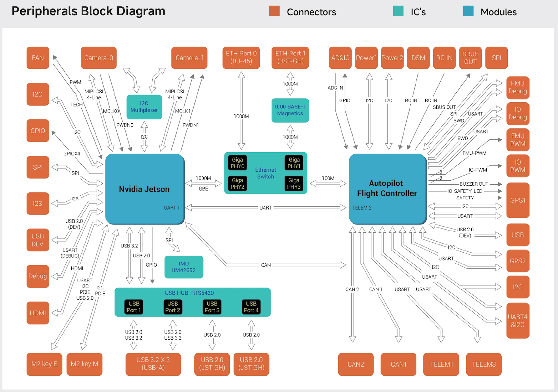Click the RC IN connector block
This screenshot has width=558, height=392.
pos(445,58)
